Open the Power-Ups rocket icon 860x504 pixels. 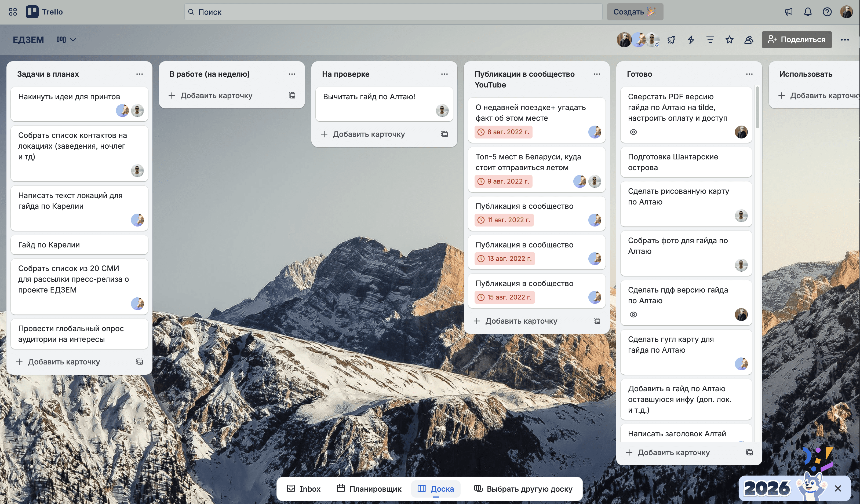point(671,39)
